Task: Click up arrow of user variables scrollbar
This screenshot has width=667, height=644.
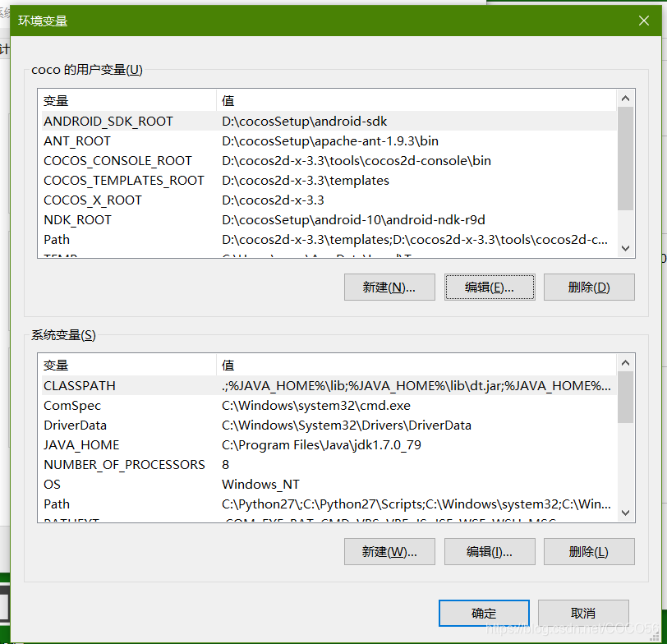Action: click(625, 99)
